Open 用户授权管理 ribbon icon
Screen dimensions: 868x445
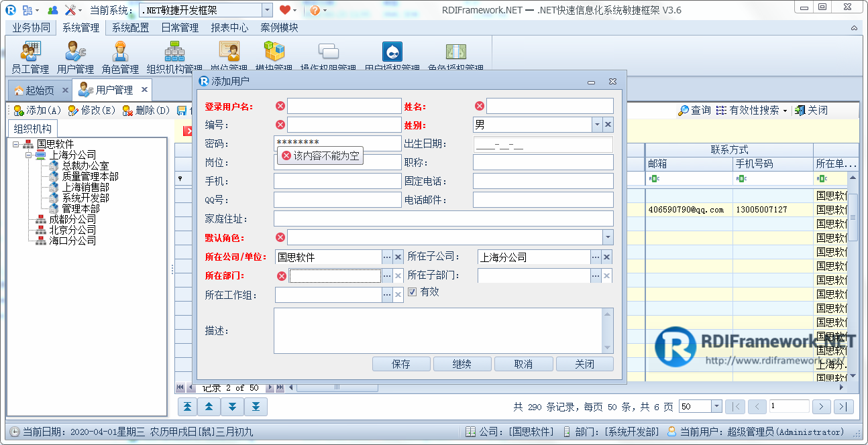(x=392, y=56)
